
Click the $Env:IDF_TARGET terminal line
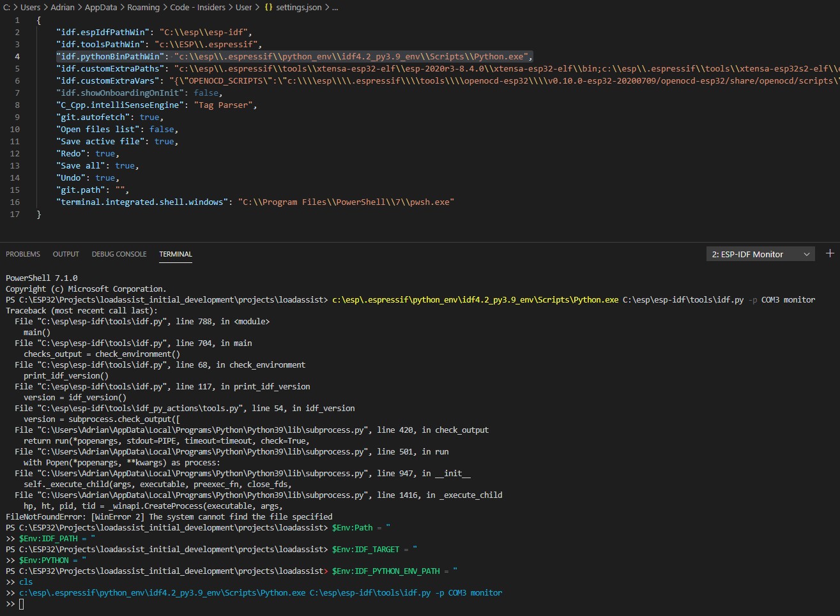pos(211,549)
